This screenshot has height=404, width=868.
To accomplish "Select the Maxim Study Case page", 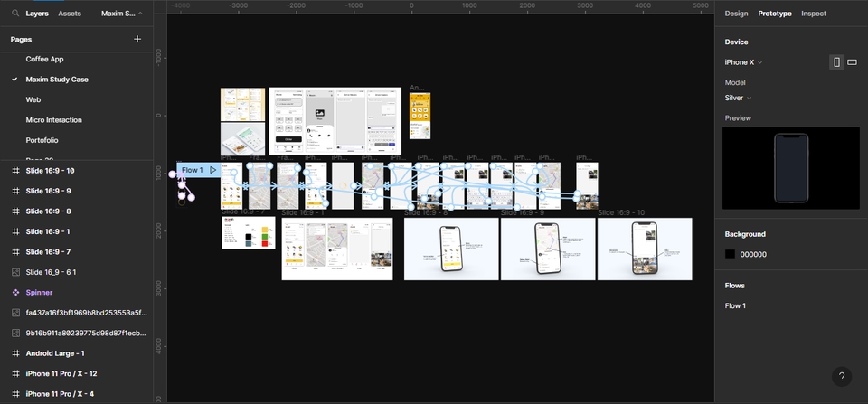I will click(x=57, y=80).
